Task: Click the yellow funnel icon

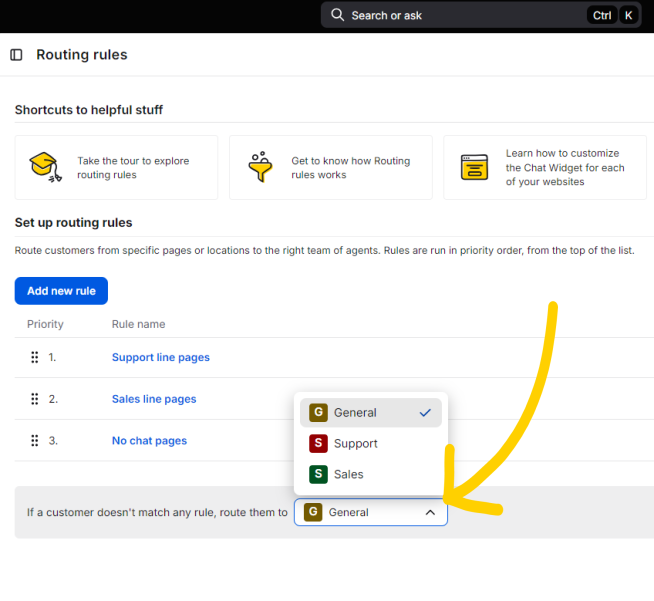Action: [x=260, y=167]
